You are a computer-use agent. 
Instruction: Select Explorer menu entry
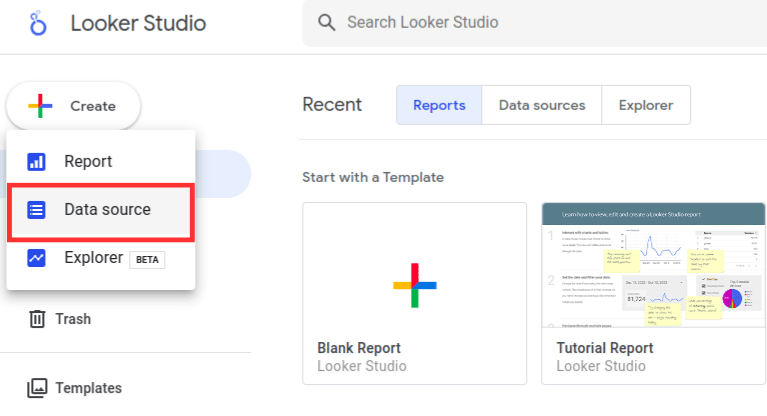93,258
